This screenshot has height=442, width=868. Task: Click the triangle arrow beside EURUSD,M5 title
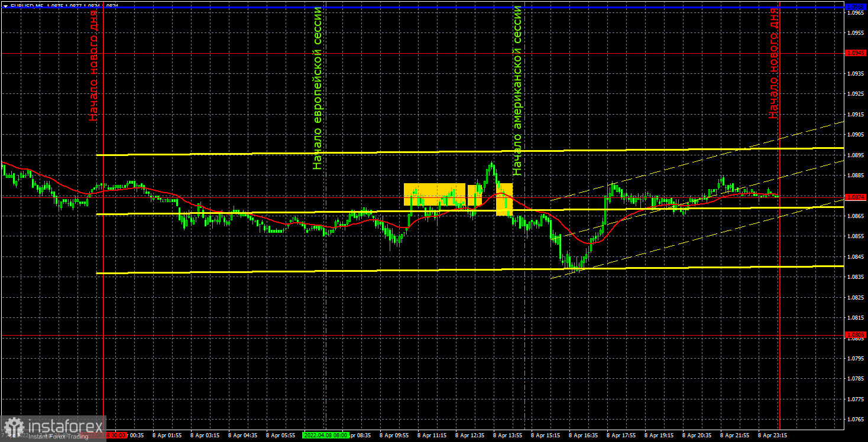pyautogui.click(x=5, y=5)
